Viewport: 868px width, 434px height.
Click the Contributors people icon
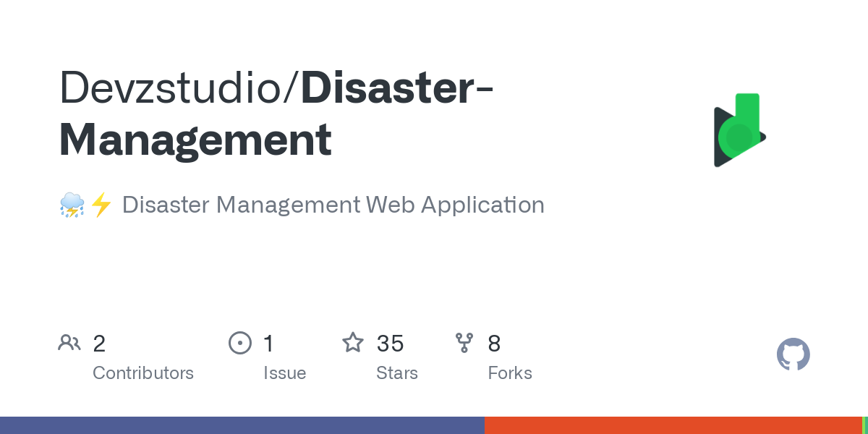(x=69, y=343)
